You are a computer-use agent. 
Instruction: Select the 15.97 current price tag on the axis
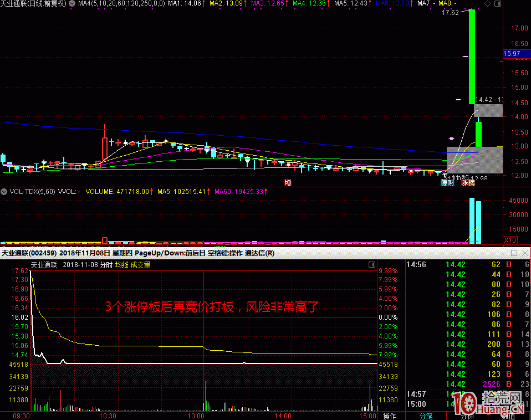(517, 54)
